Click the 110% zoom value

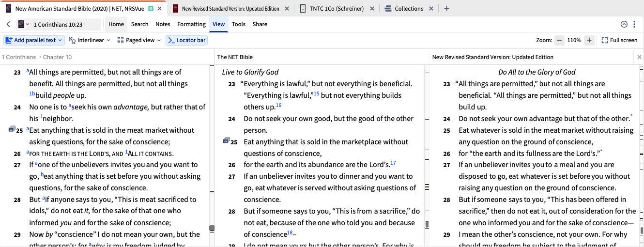(574, 40)
